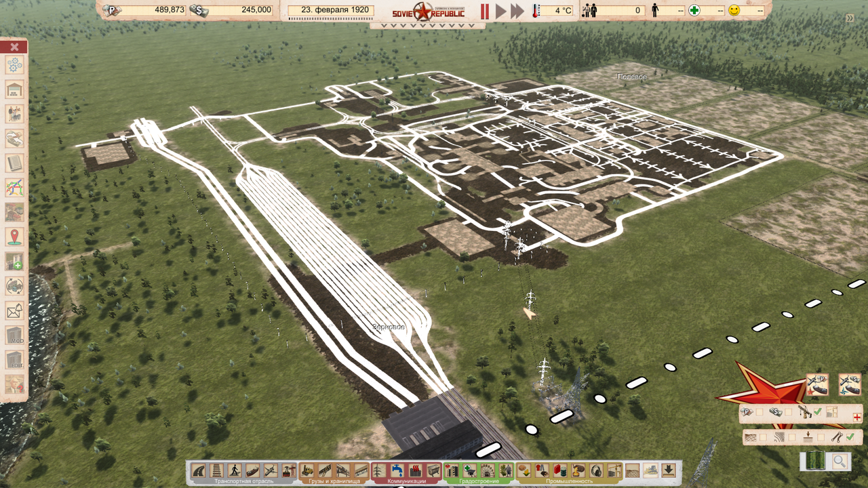868x488 pixels.
Task: Open the Транспортная отрасль category tab
Action: [x=244, y=481]
